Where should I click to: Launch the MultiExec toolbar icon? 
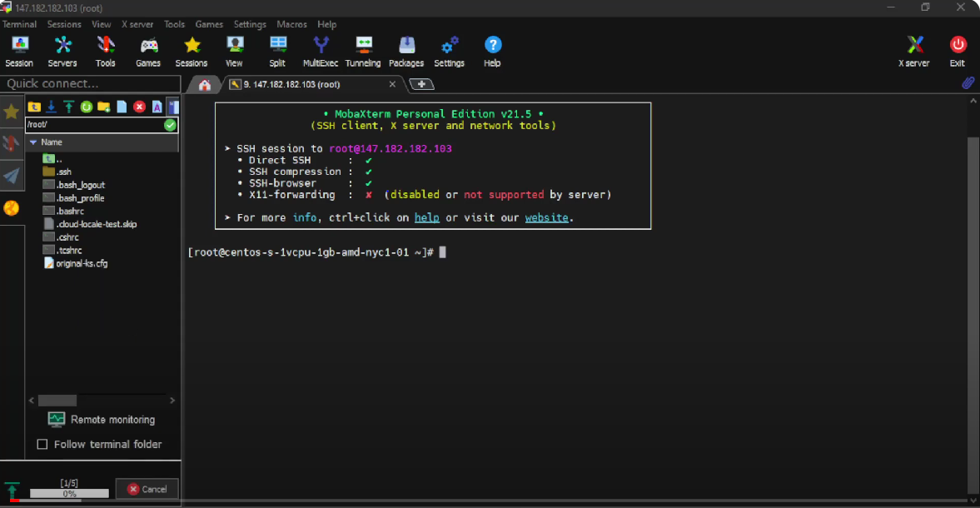(321, 52)
